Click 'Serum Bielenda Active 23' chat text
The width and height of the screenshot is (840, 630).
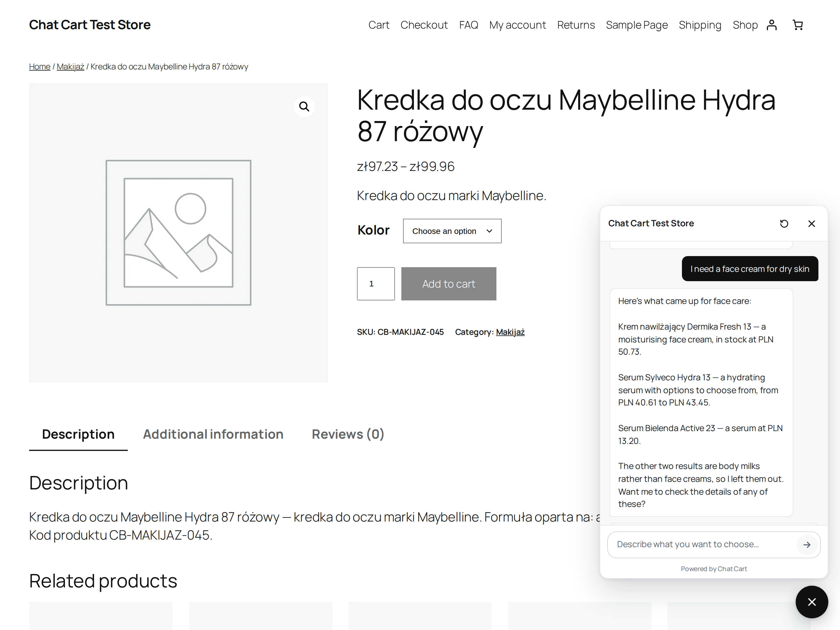click(666, 428)
